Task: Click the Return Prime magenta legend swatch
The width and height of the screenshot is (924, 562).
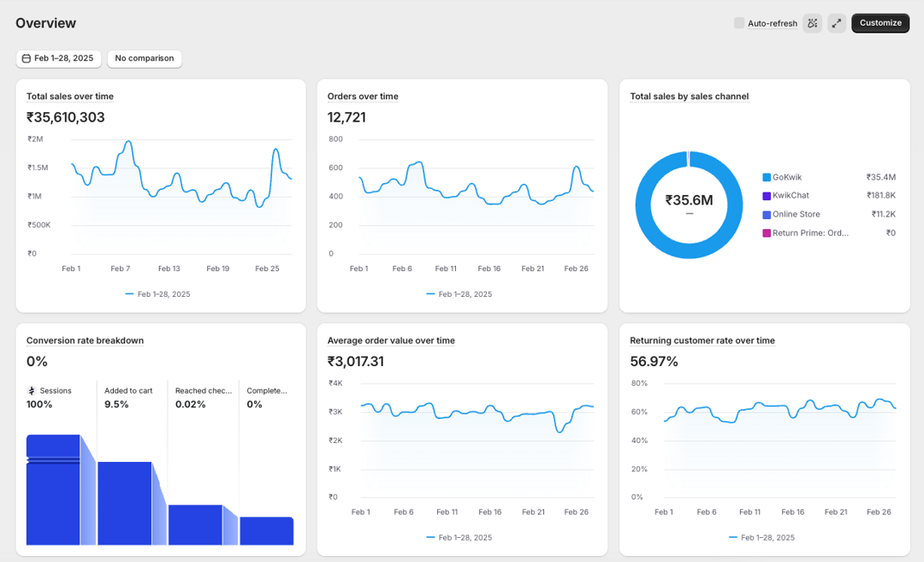Action: point(767,233)
